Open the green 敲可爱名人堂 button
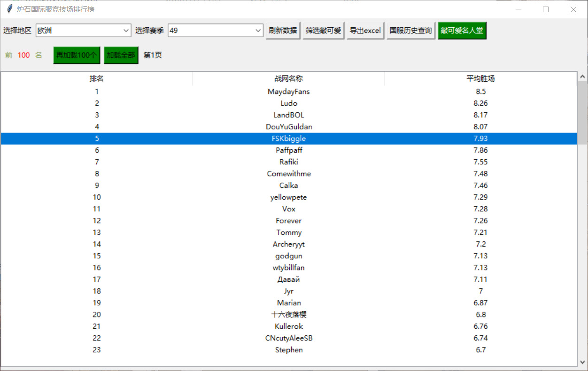This screenshot has width=588, height=371. [x=462, y=31]
